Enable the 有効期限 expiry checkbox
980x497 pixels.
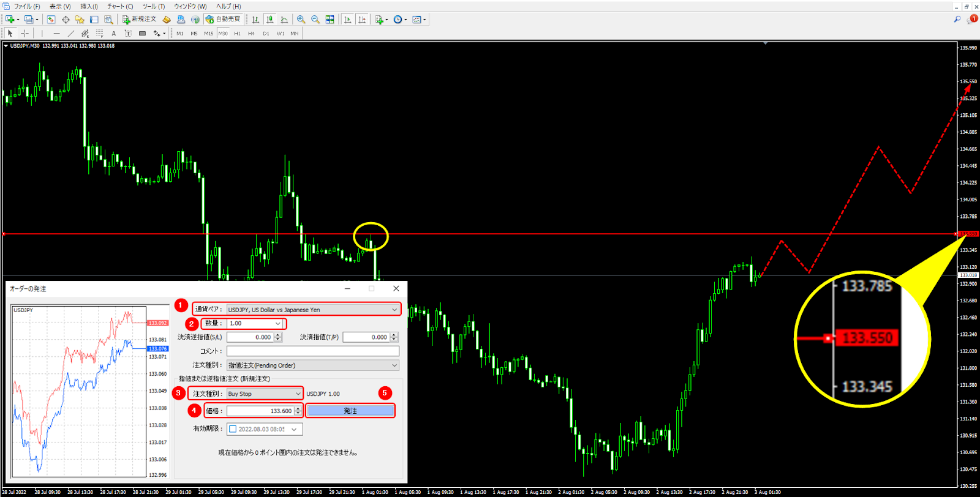click(233, 429)
